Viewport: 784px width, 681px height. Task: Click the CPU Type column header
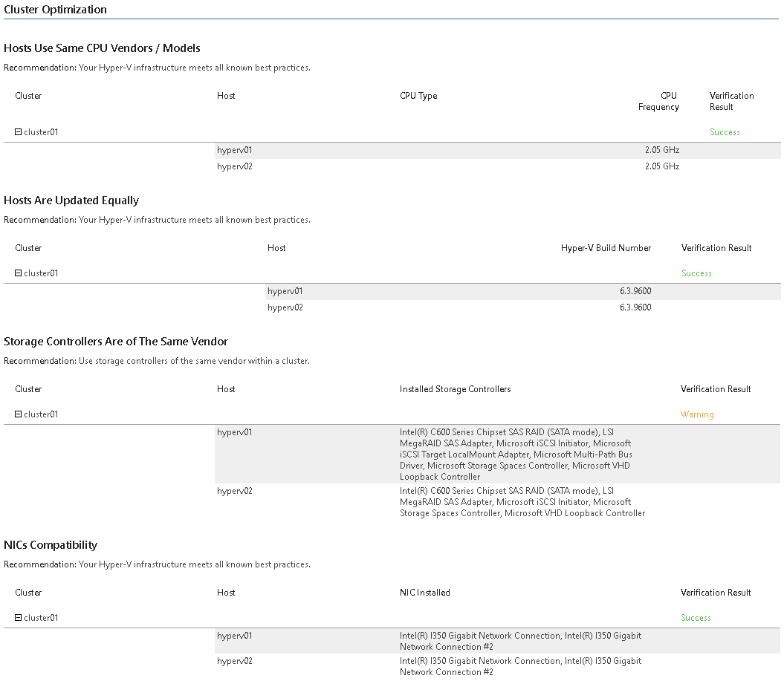(418, 96)
